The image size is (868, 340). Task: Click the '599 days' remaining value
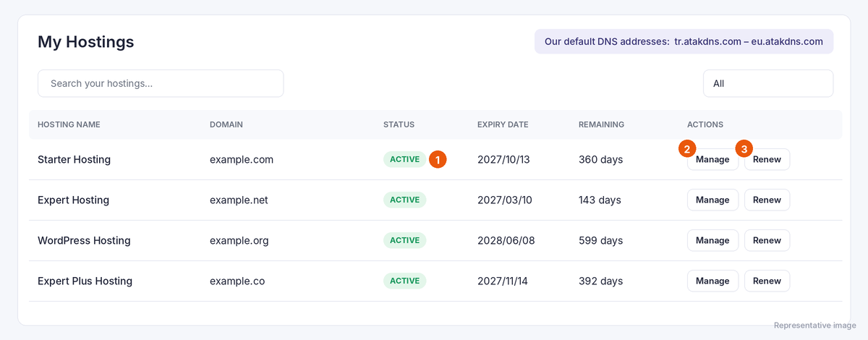click(x=600, y=240)
